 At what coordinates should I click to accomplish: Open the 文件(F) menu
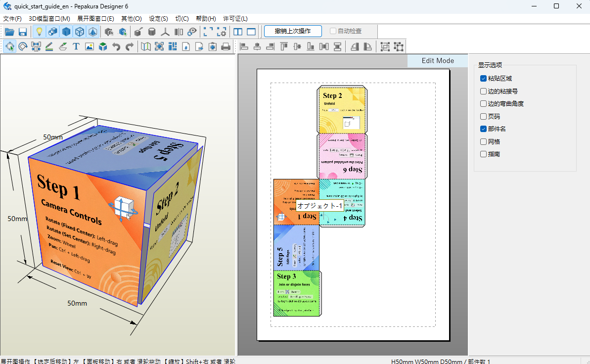[x=12, y=18]
